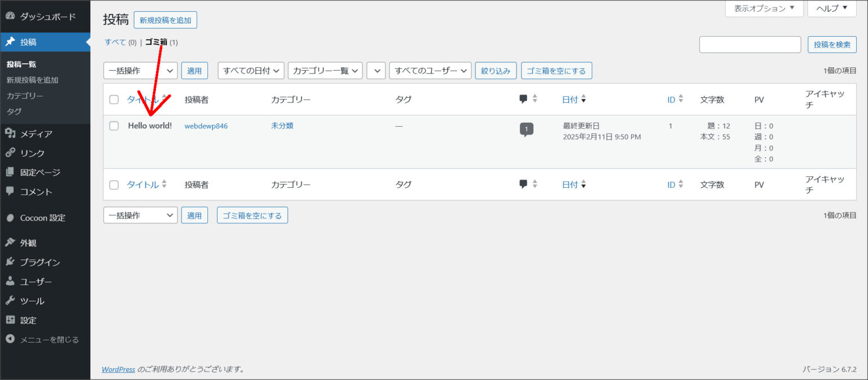Image resolution: width=868 pixels, height=380 pixels.
Task: Open the Tools wrench icon
Action: click(10, 300)
